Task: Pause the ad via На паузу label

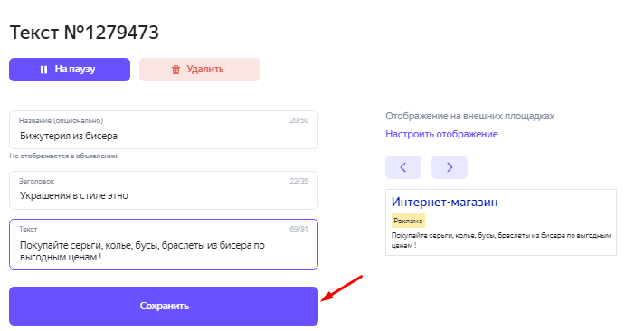Action: 75,70
